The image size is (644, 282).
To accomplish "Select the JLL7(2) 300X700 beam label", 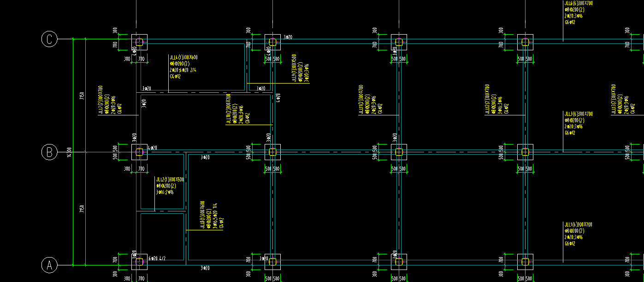I will (x=110, y=100).
